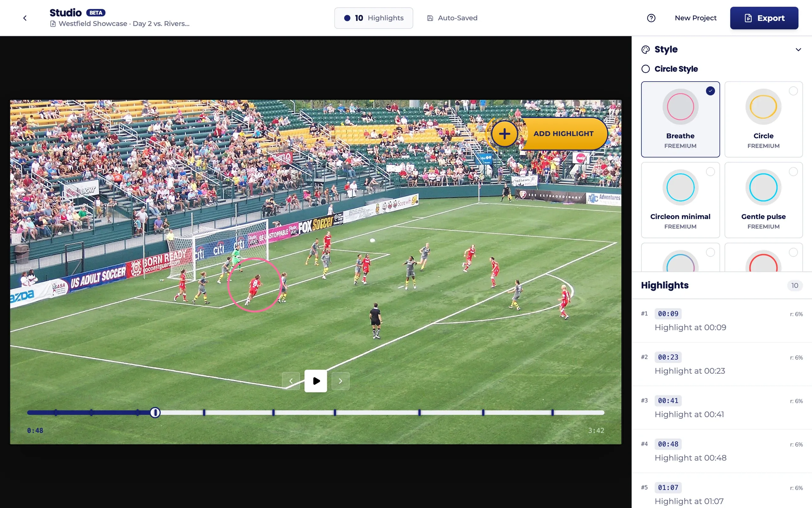This screenshot has height=508, width=812.
Task: Choose the Gentle pulse style
Action: coord(763,200)
